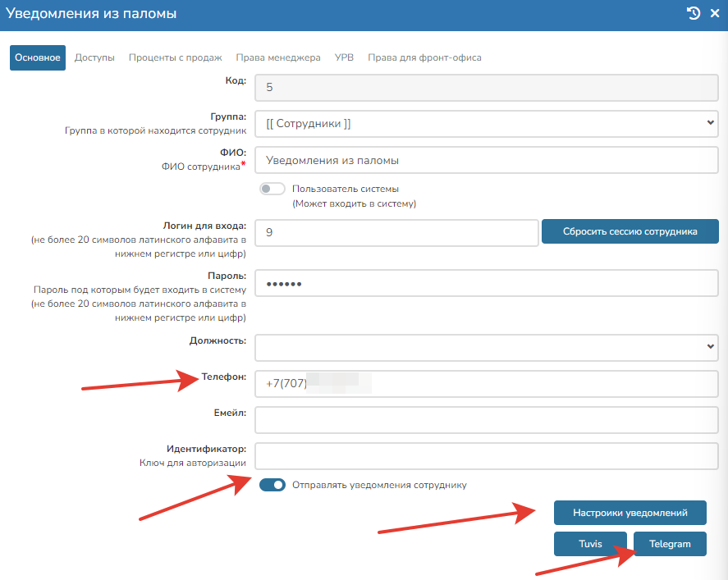Focus the Емейл text field
The image size is (728, 580).
pos(487,419)
